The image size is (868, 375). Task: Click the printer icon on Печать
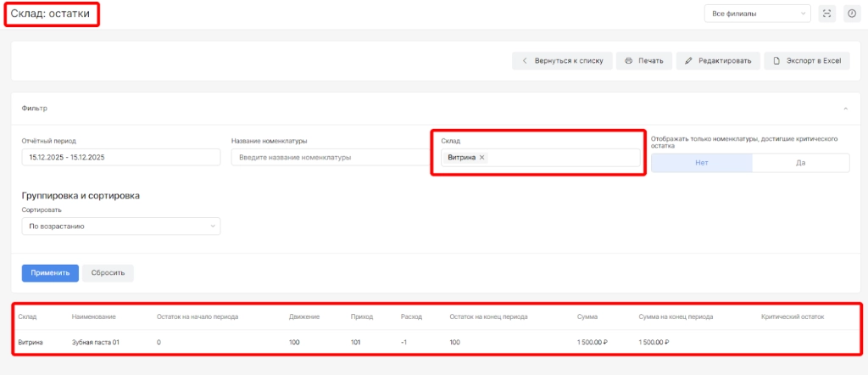pyautogui.click(x=629, y=61)
